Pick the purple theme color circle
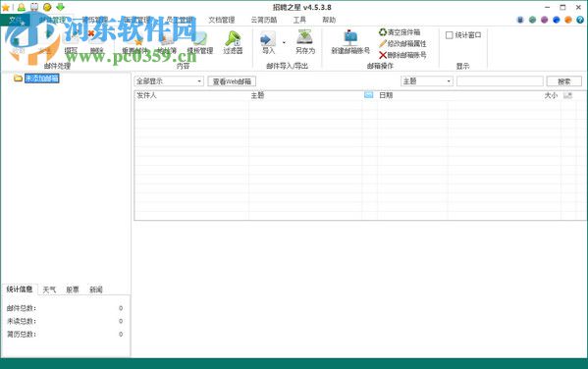 tap(544, 20)
